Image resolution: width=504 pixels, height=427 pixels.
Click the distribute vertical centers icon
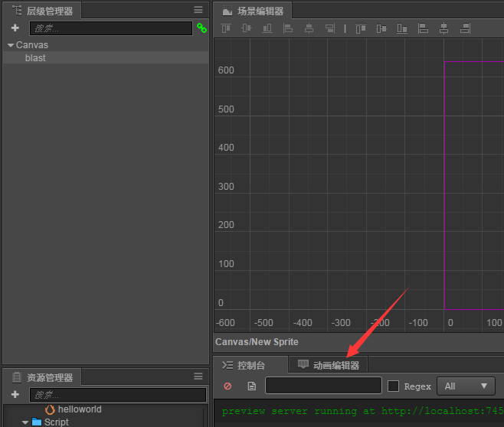pyautogui.click(x=381, y=28)
